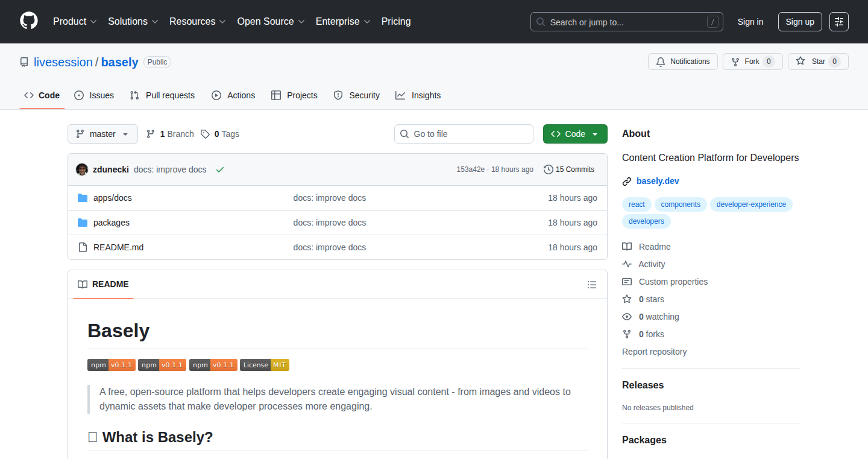Click the stars icon in About

pos(627,299)
